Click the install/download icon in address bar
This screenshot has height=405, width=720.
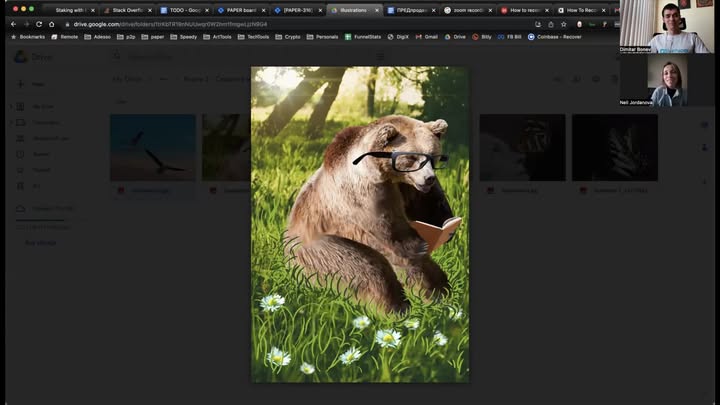(x=538, y=24)
